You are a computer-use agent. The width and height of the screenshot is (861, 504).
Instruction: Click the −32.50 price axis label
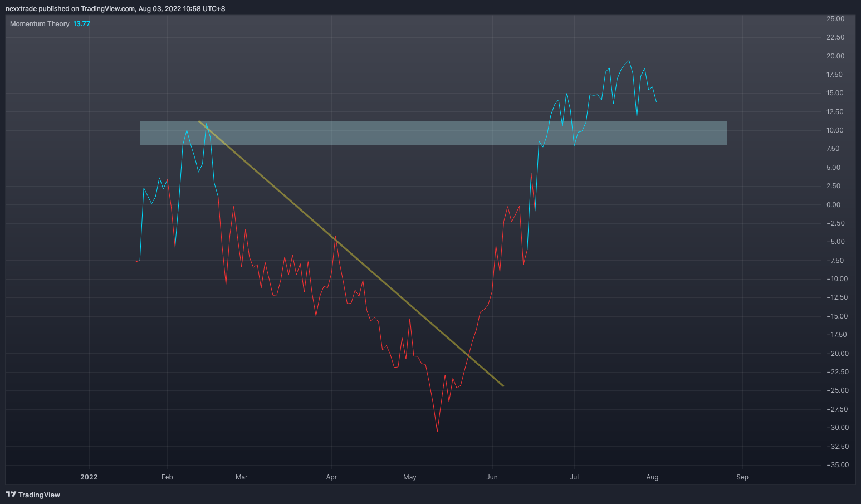[838, 447]
